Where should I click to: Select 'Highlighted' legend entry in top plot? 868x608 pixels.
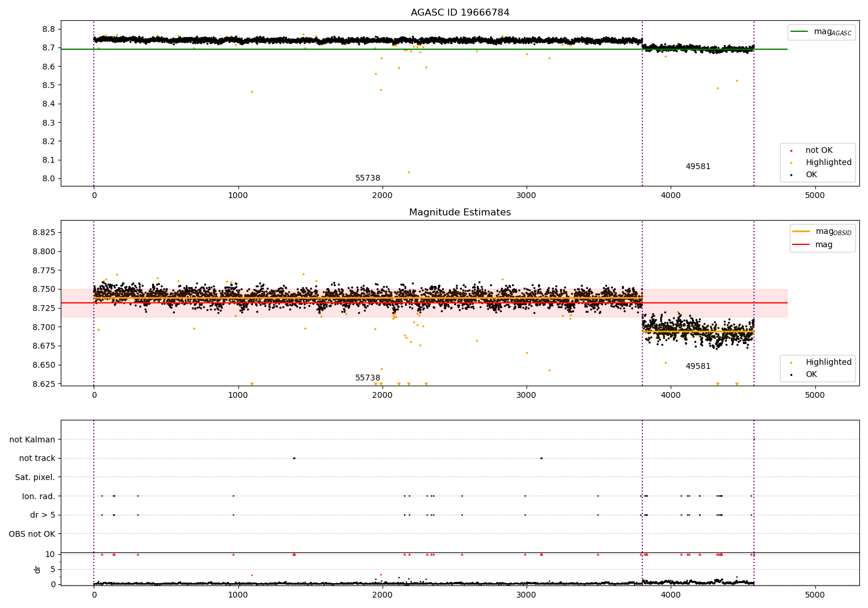tap(828, 163)
